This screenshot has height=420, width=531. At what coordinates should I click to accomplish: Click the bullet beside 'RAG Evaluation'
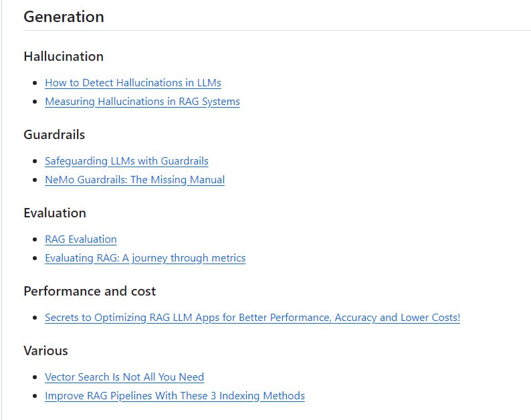pyautogui.click(x=35, y=239)
